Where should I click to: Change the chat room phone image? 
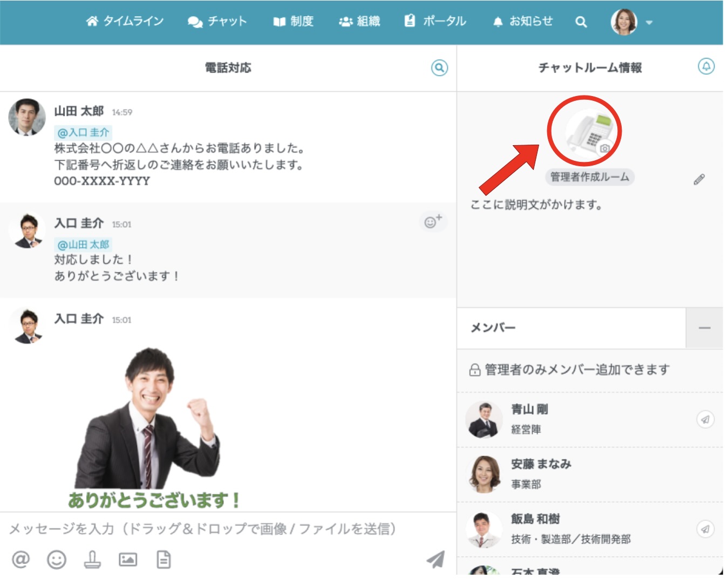click(x=604, y=148)
